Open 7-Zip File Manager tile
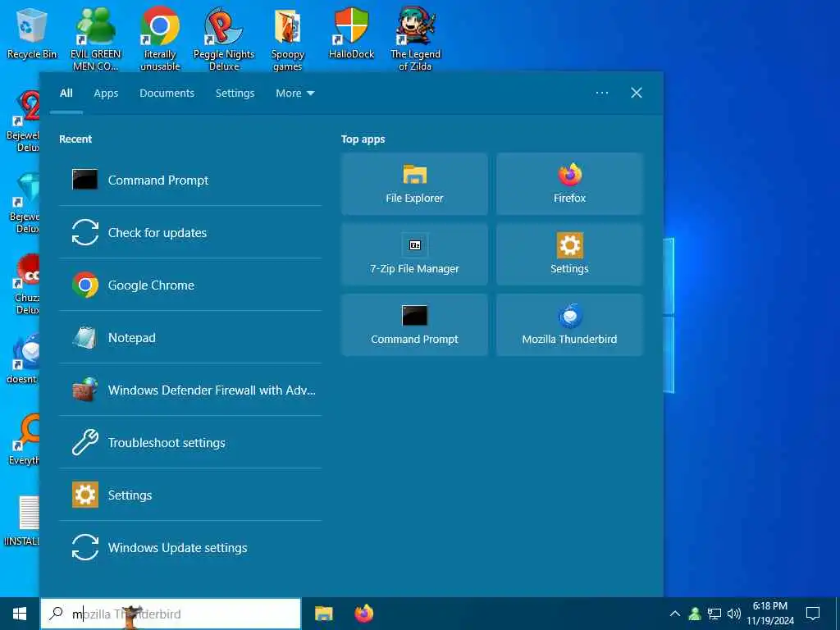This screenshot has width=840, height=630. point(414,254)
